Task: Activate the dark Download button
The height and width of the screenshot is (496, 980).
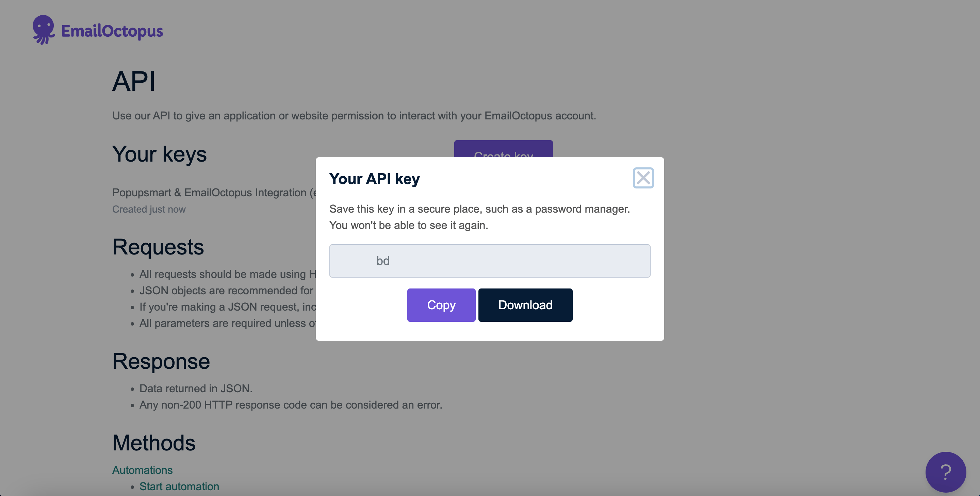Action: [525, 305]
